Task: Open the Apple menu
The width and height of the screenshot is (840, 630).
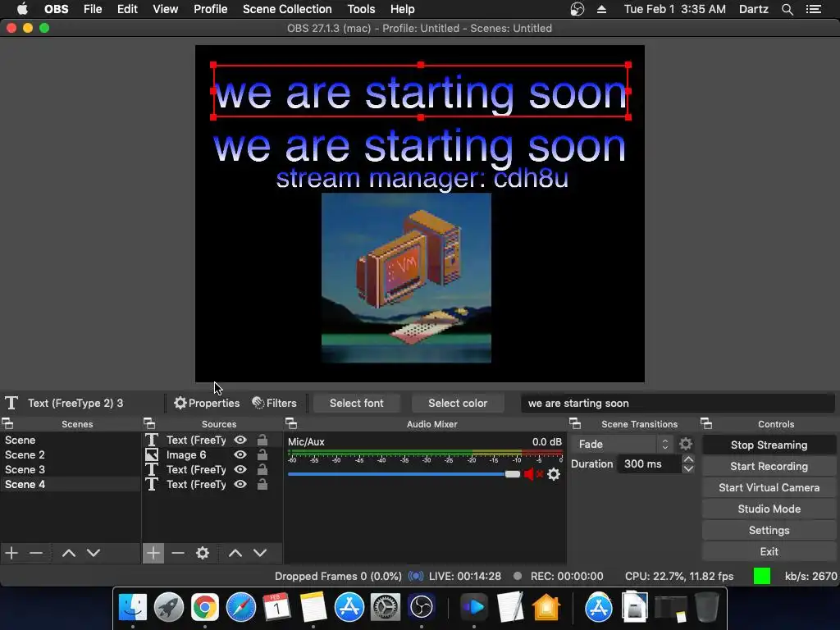Action: (22, 9)
